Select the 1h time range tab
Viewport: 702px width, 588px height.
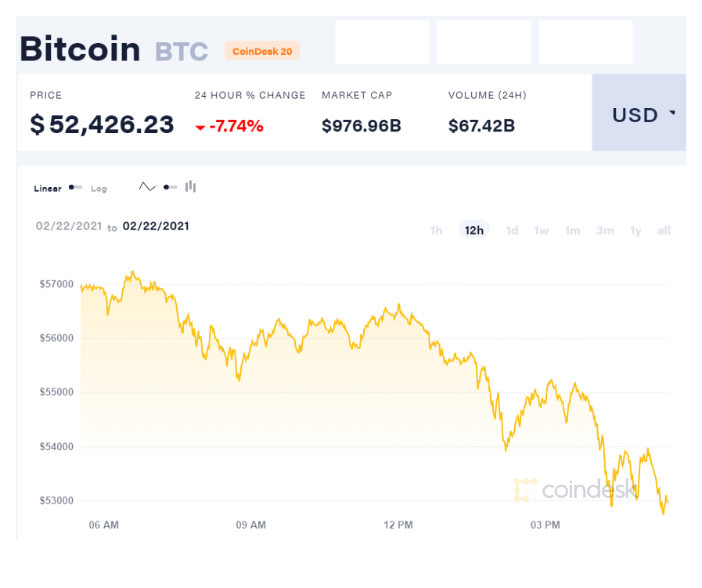point(437,230)
